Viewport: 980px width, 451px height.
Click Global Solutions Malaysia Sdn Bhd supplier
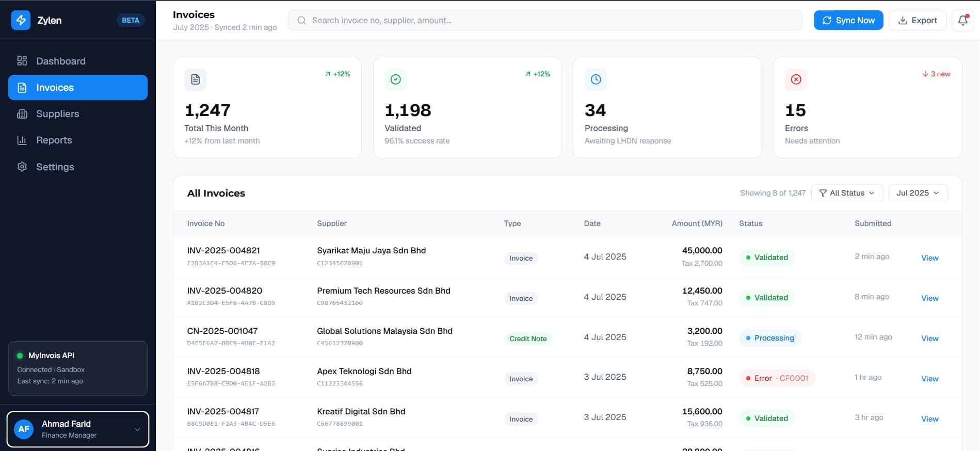pyautogui.click(x=384, y=331)
